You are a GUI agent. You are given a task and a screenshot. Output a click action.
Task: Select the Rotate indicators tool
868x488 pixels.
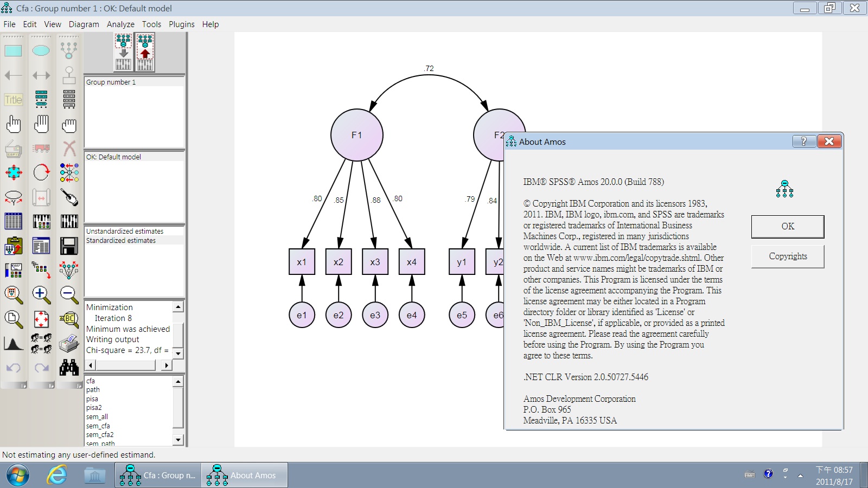point(41,173)
